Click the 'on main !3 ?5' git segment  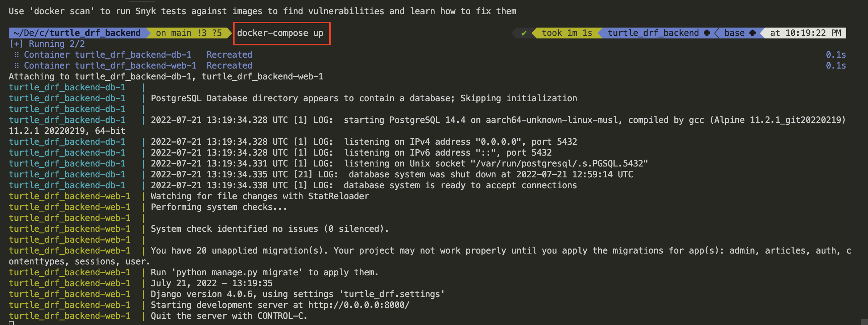click(x=189, y=33)
